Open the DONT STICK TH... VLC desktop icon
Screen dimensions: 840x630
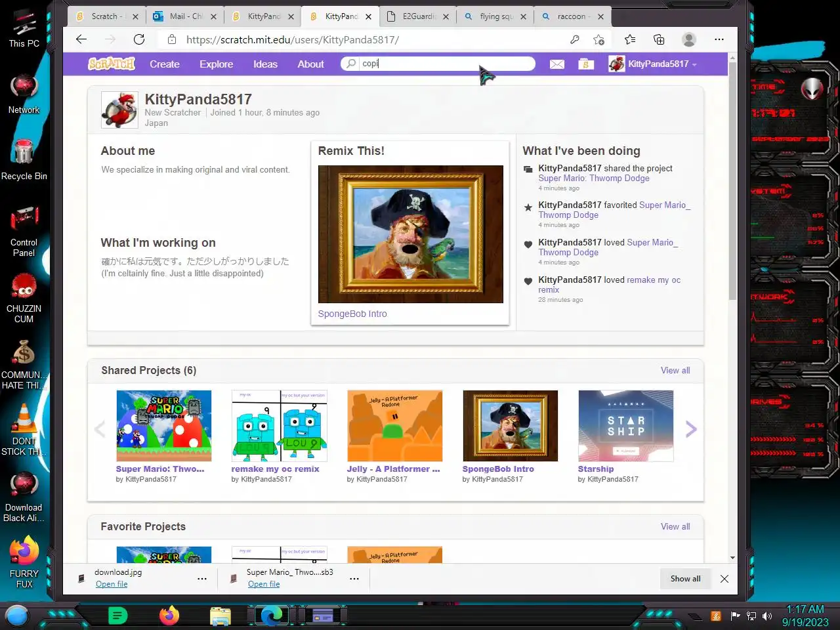tap(24, 429)
